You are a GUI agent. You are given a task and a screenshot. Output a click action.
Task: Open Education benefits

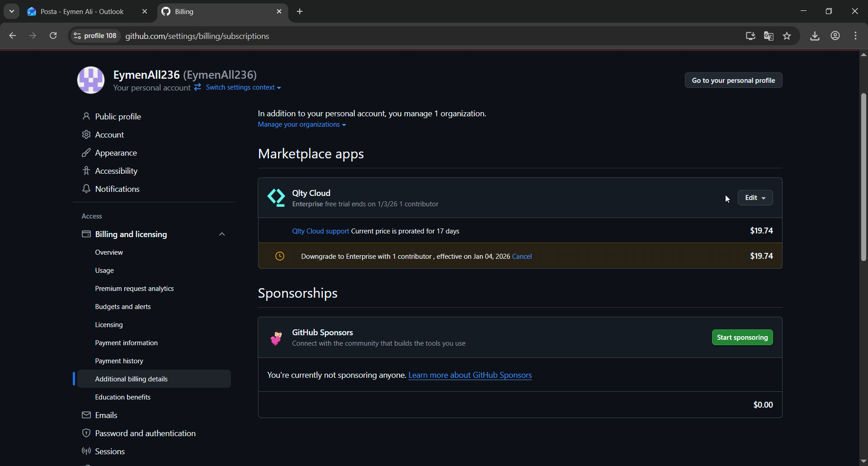coord(123,397)
